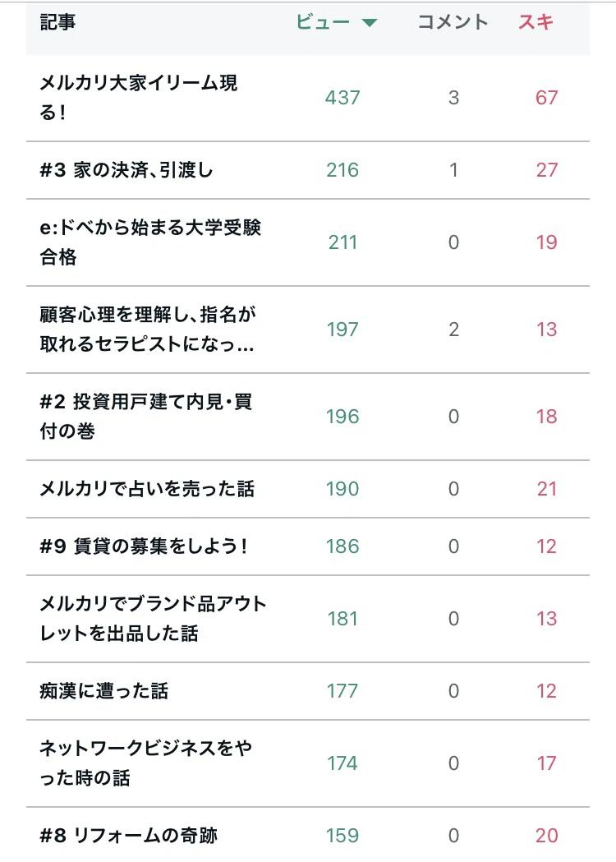Click the 67 スキ count
Image resolution: width=616 pixels, height=862 pixels.
(x=546, y=97)
